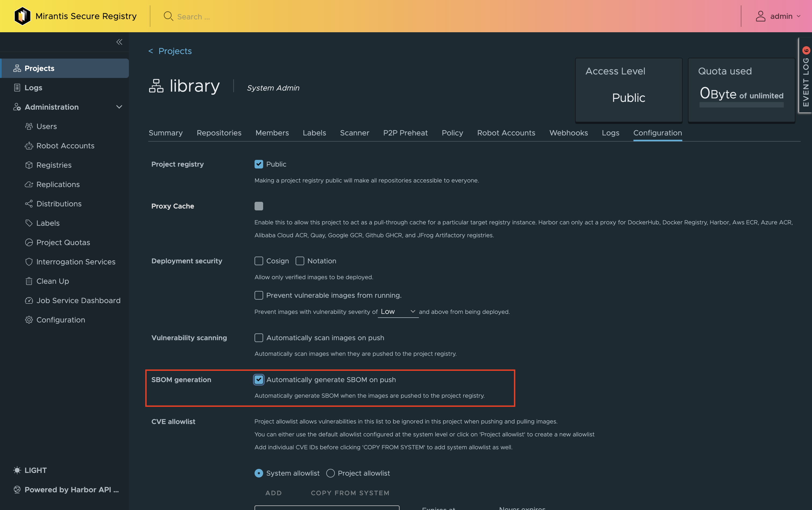
Task: Open the admin account dropdown arrow
Action: (x=799, y=16)
